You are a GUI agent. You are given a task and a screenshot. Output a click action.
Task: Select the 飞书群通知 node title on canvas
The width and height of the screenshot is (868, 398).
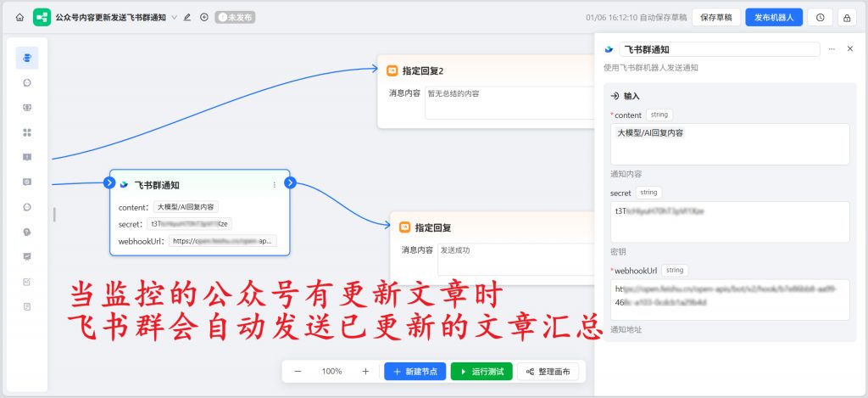[x=157, y=185]
